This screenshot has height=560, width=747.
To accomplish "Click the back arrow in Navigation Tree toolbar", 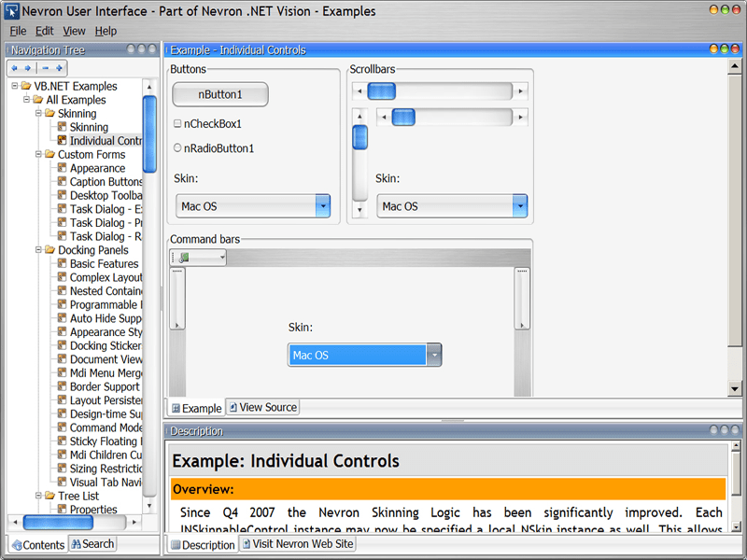I will point(14,67).
